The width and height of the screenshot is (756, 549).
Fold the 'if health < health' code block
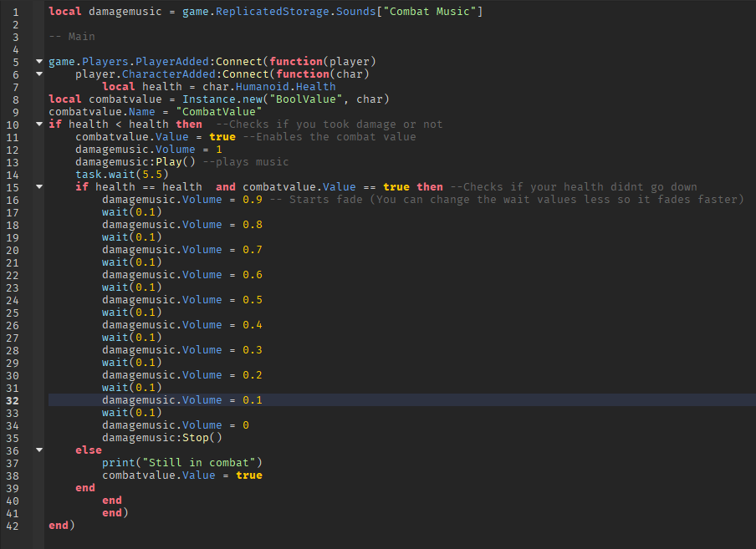point(38,124)
